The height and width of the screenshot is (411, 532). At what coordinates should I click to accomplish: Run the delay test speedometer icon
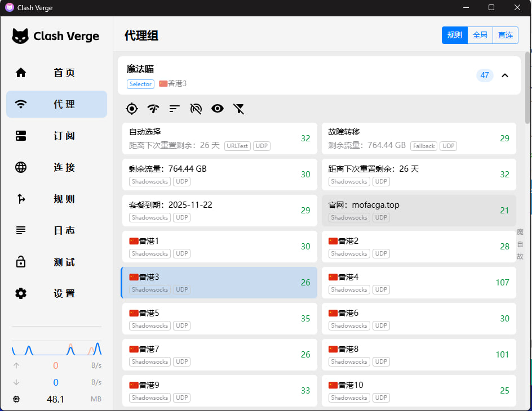(x=153, y=109)
